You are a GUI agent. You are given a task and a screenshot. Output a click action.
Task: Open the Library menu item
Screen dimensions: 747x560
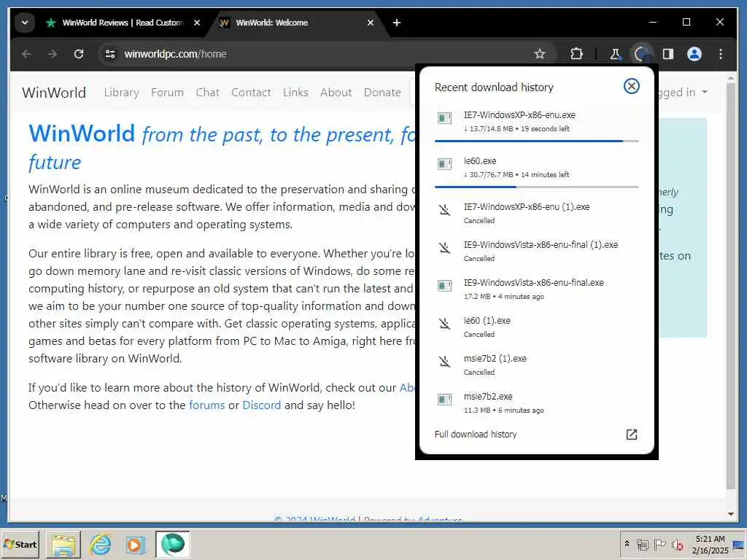[122, 93]
